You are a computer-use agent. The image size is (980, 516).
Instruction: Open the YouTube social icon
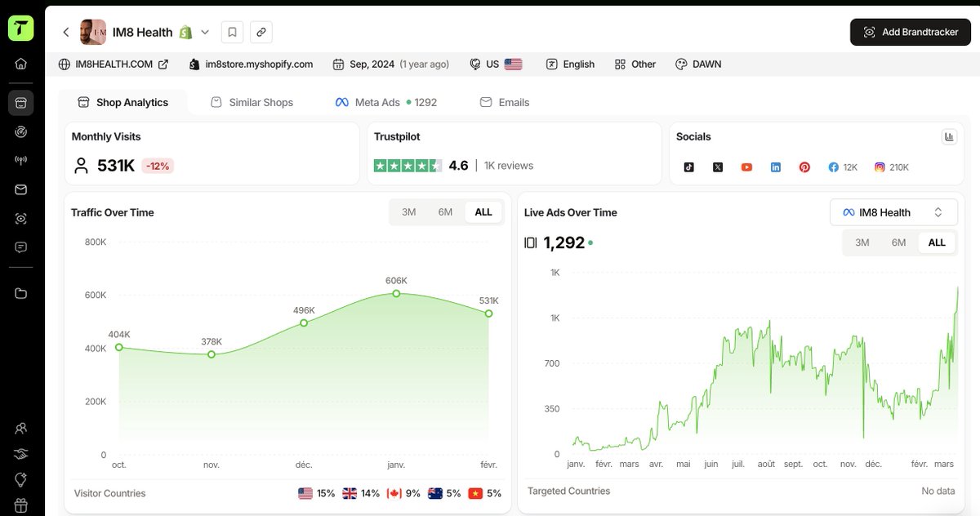(x=746, y=167)
